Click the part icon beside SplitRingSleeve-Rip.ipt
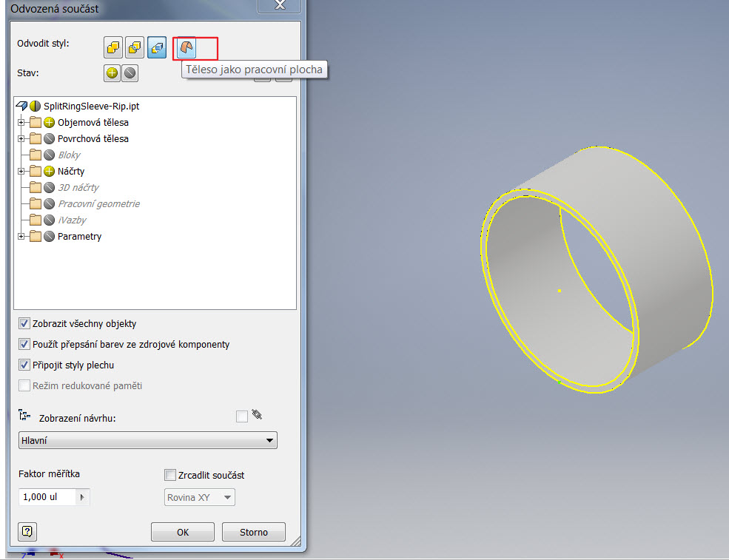Viewport: 729px width, 560px height. pyautogui.click(x=21, y=106)
